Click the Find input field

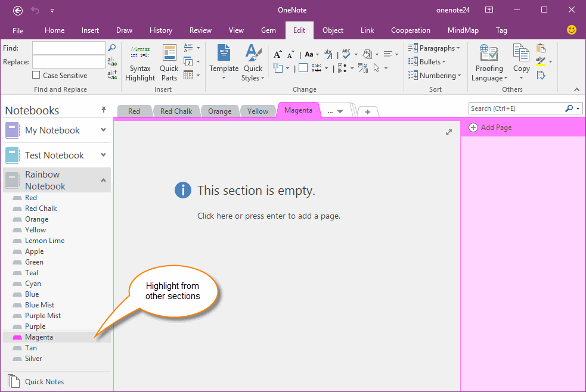pos(69,48)
